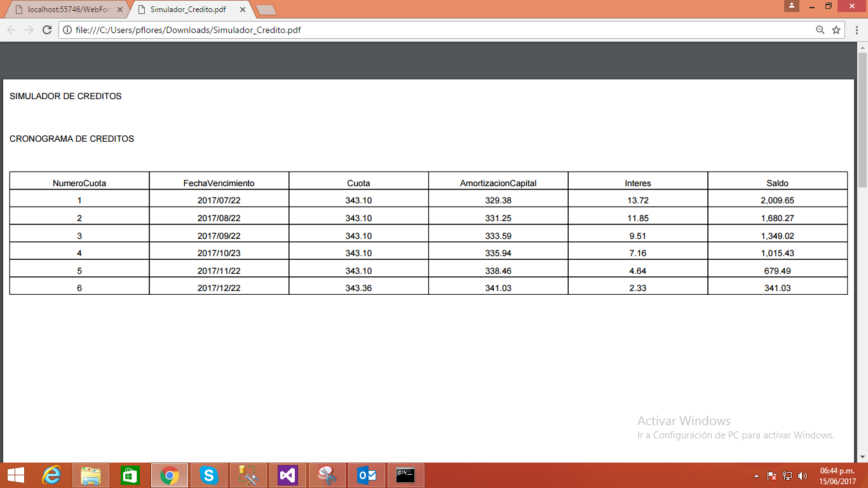Open the hammer tools taskbar icon
Image resolution: width=868 pixels, height=488 pixels.
pos(248,475)
